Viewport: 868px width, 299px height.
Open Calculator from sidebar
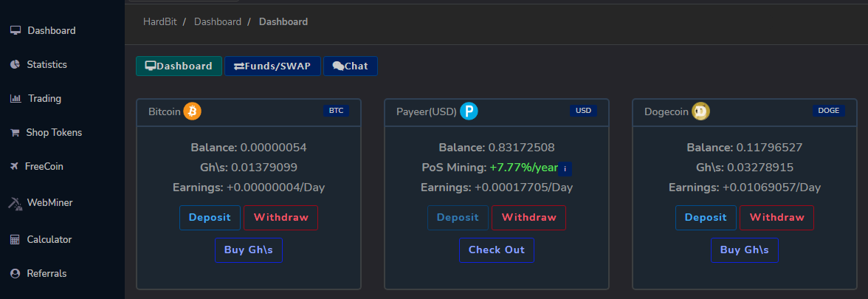(x=49, y=240)
